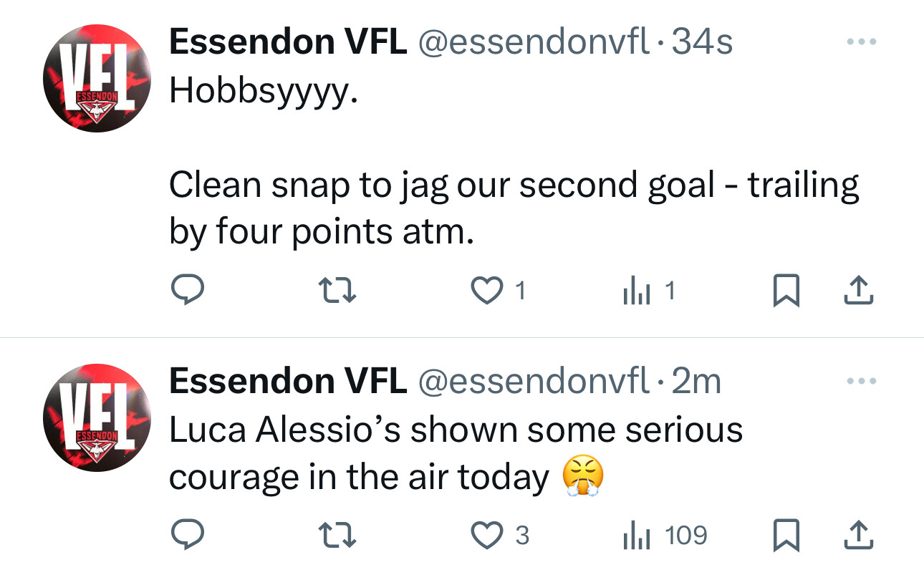Image resolution: width=924 pixels, height=580 pixels.
Task: Open more options for the 2m tweet
Action: tap(860, 381)
